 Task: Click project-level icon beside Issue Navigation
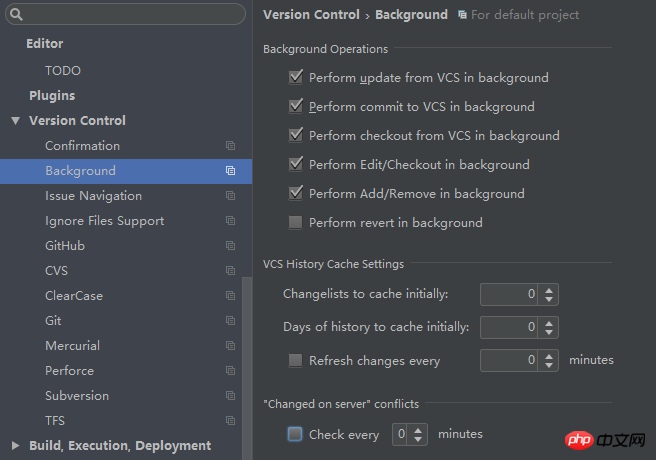pos(231,196)
